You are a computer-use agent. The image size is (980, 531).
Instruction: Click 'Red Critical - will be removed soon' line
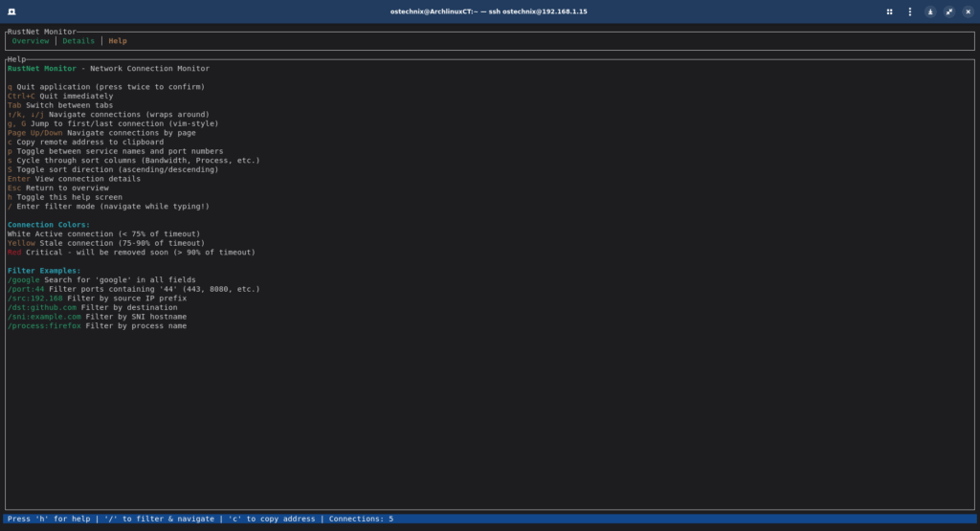131,252
